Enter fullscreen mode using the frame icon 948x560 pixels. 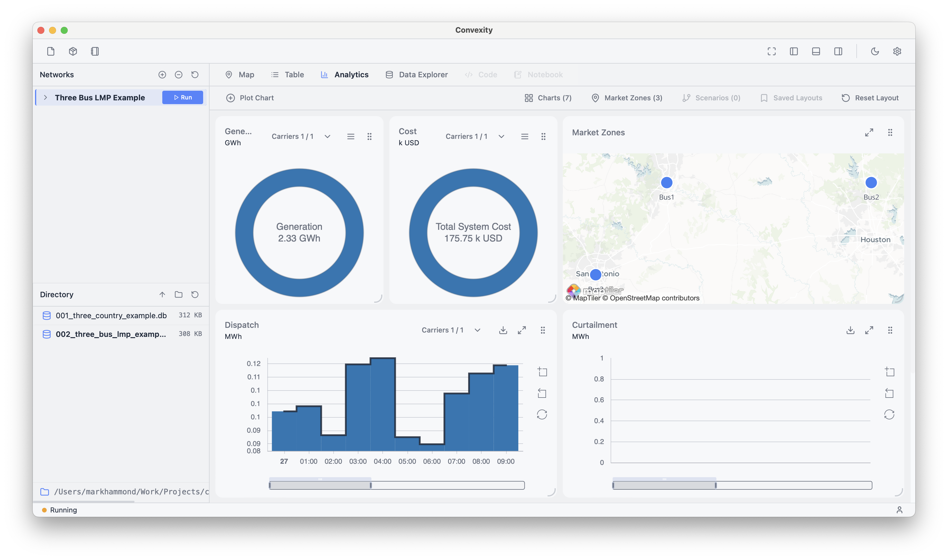pos(771,51)
